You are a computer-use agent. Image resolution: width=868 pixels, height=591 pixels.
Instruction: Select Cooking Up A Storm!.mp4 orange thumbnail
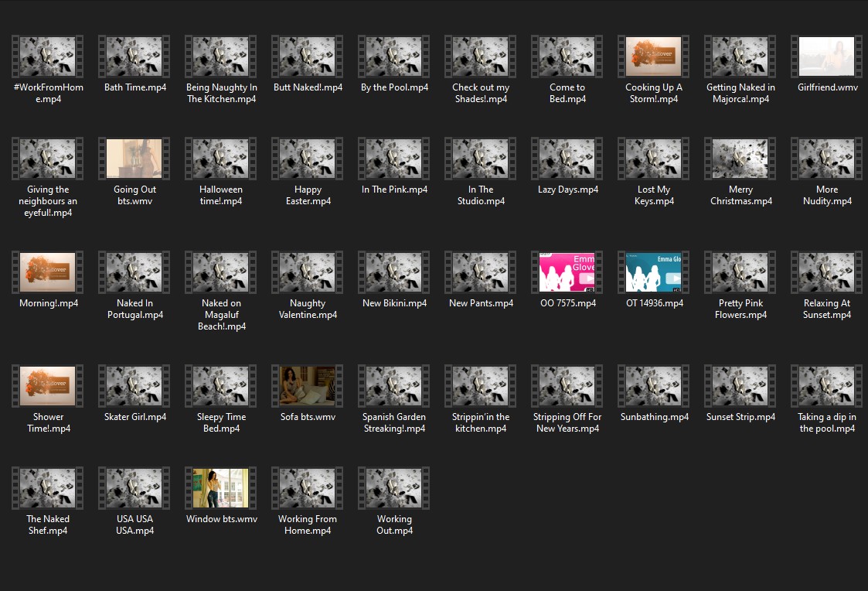point(654,56)
